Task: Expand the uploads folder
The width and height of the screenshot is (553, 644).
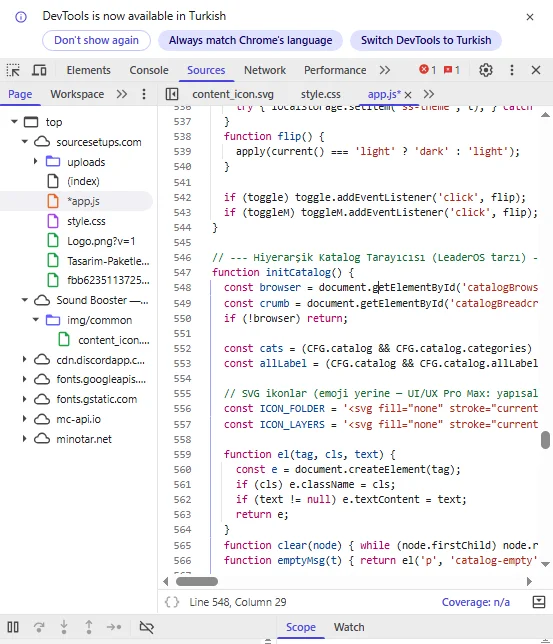Action: tap(36, 161)
